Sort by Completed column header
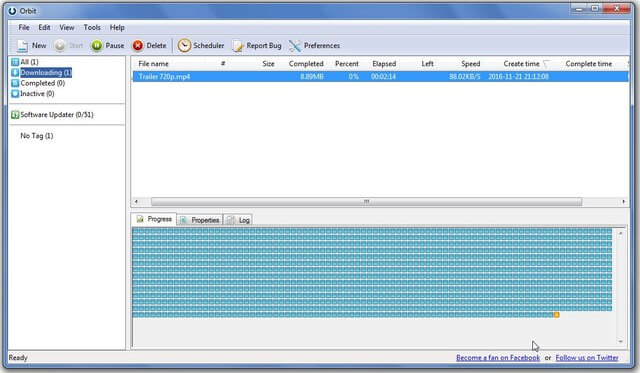Viewport: 640px width, 373px height. (x=306, y=64)
